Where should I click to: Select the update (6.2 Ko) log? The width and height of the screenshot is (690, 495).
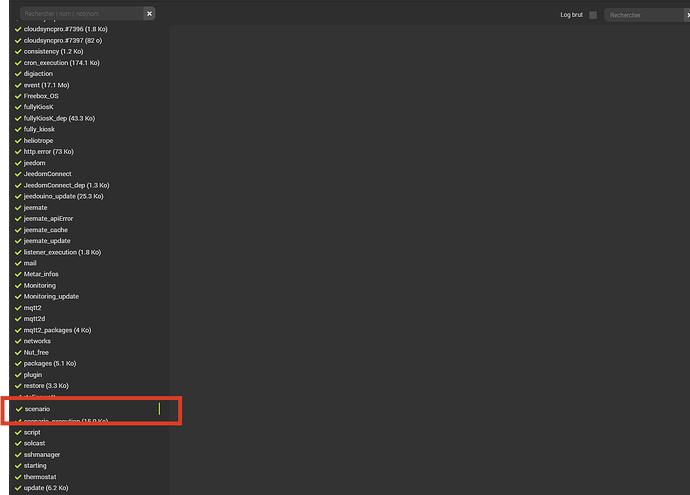pyautogui.click(x=46, y=488)
